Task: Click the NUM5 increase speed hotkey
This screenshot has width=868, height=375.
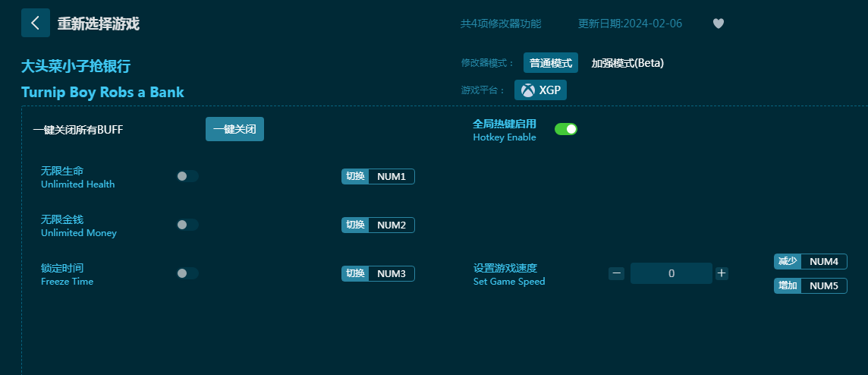Action: [x=823, y=286]
